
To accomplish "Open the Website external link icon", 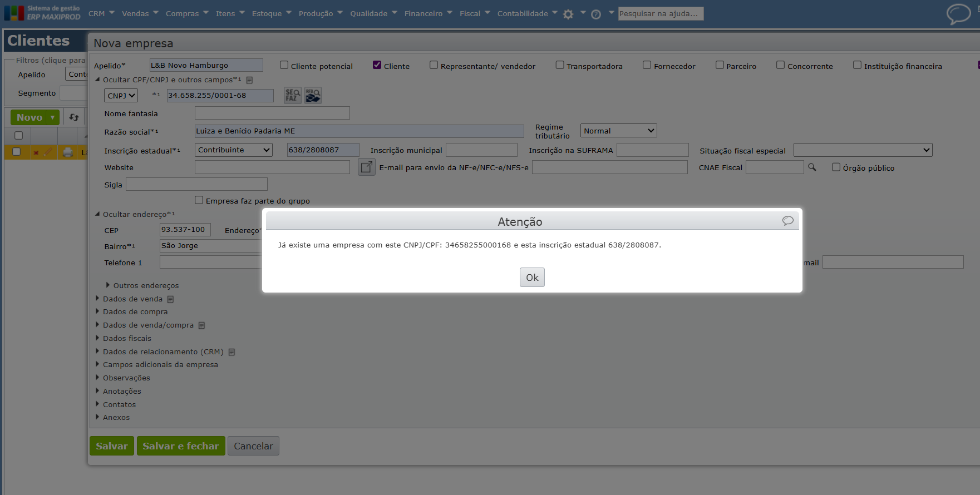I will click(367, 167).
